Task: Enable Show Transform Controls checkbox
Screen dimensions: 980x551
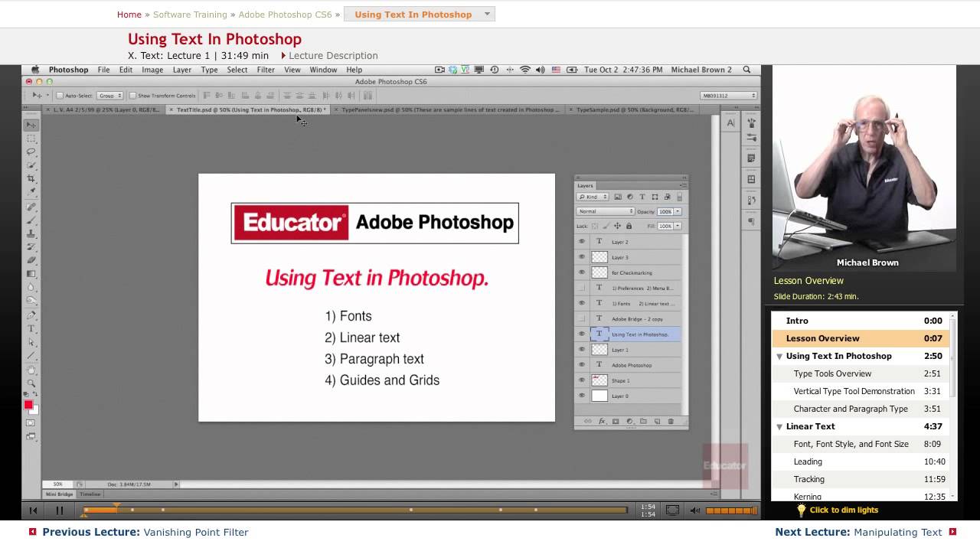Action: pos(132,96)
